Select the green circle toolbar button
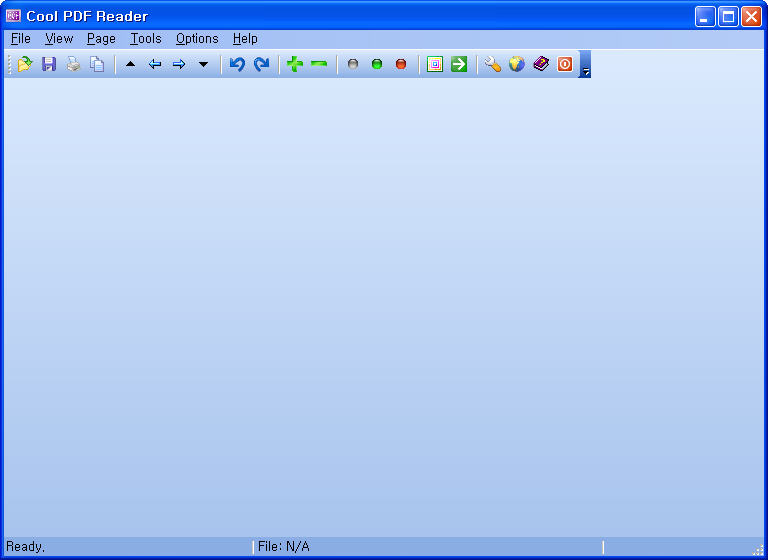 click(377, 64)
